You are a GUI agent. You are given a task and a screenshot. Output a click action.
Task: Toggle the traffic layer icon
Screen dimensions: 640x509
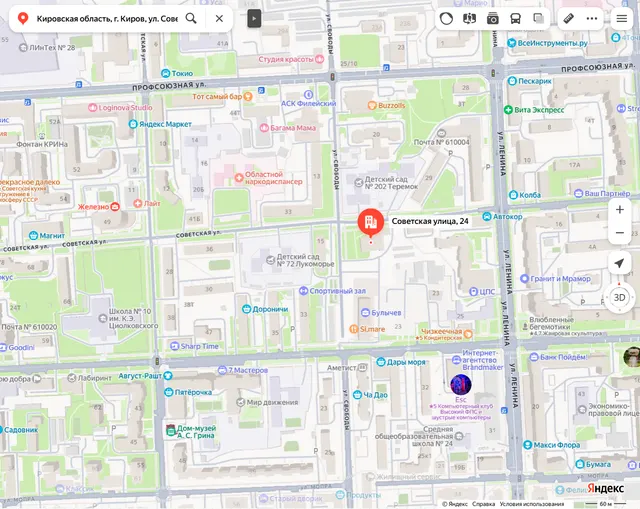click(446, 18)
